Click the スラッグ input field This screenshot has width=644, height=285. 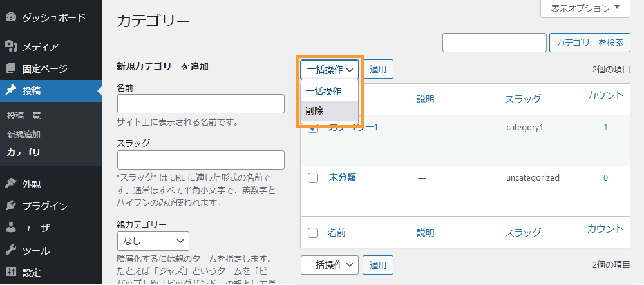[201, 160]
